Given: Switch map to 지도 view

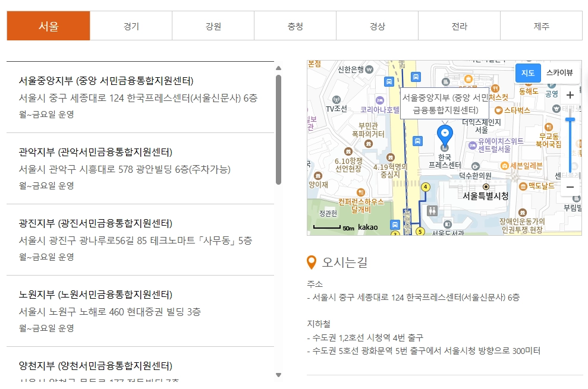Looking at the screenshot, I should 528,72.
